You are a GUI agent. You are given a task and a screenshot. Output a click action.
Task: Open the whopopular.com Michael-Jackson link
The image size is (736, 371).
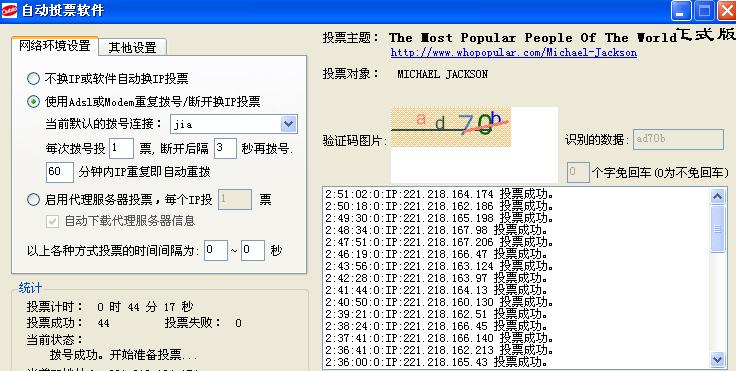click(514, 53)
